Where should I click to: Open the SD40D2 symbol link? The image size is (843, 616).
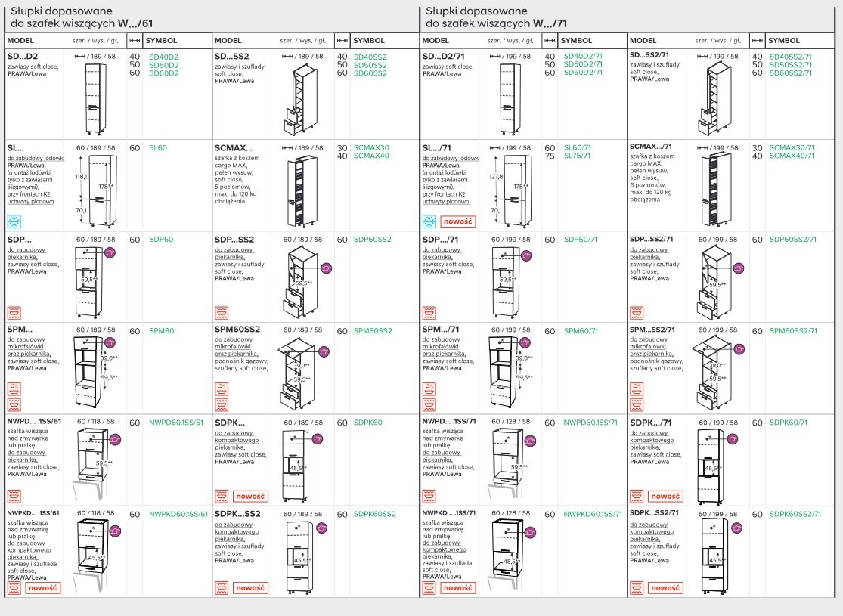click(x=163, y=57)
